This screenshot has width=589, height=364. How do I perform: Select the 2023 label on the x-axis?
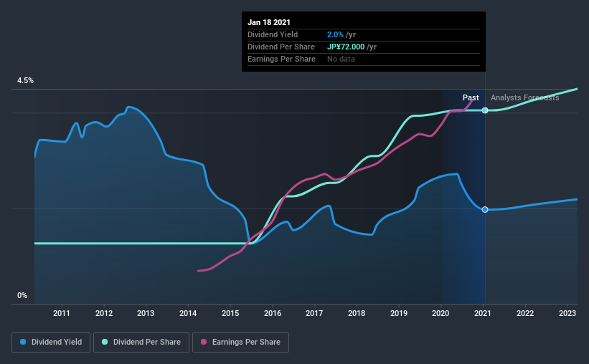pos(567,313)
